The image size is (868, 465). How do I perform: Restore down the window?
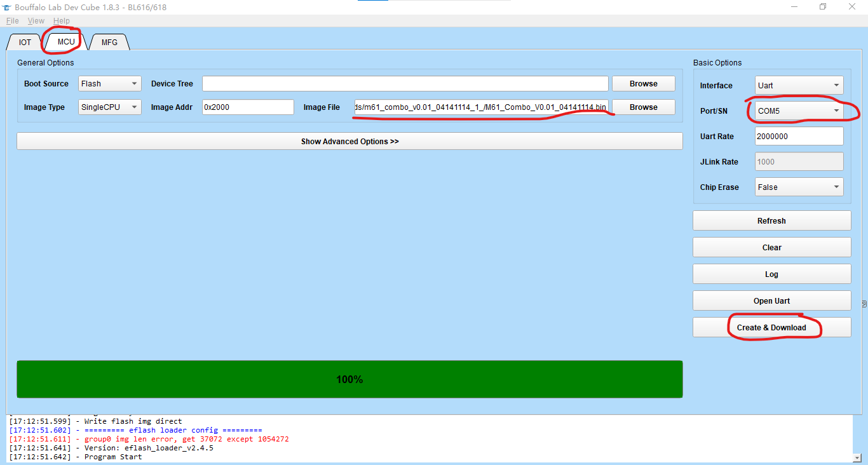(x=823, y=6)
